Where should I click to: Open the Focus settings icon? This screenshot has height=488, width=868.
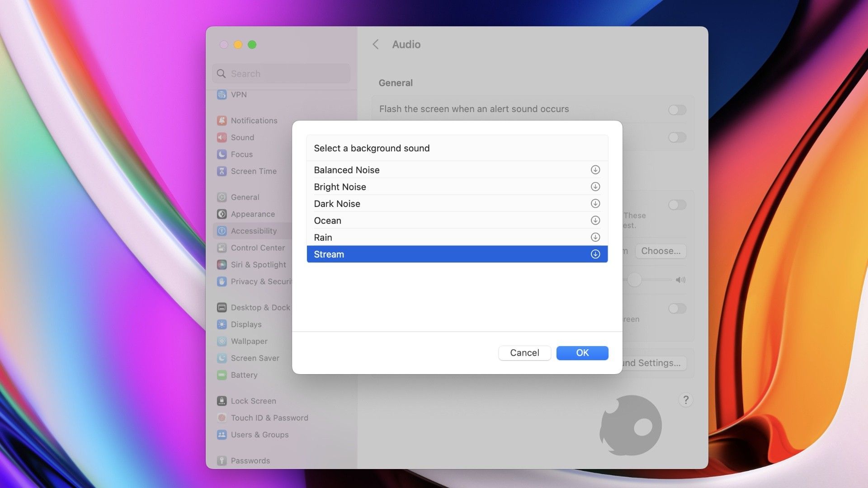tap(222, 154)
